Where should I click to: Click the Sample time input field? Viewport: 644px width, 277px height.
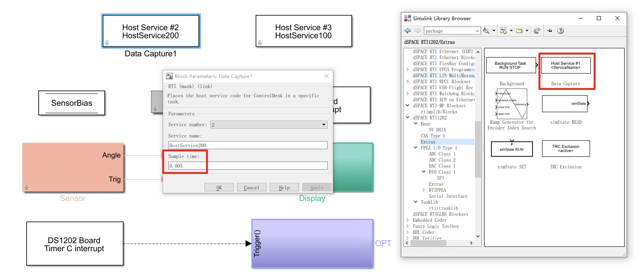coord(248,166)
